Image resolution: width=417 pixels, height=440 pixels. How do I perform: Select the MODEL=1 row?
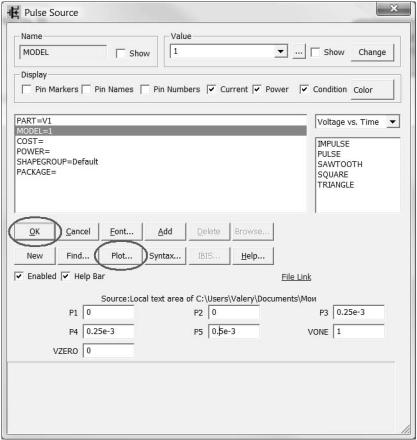click(161, 131)
